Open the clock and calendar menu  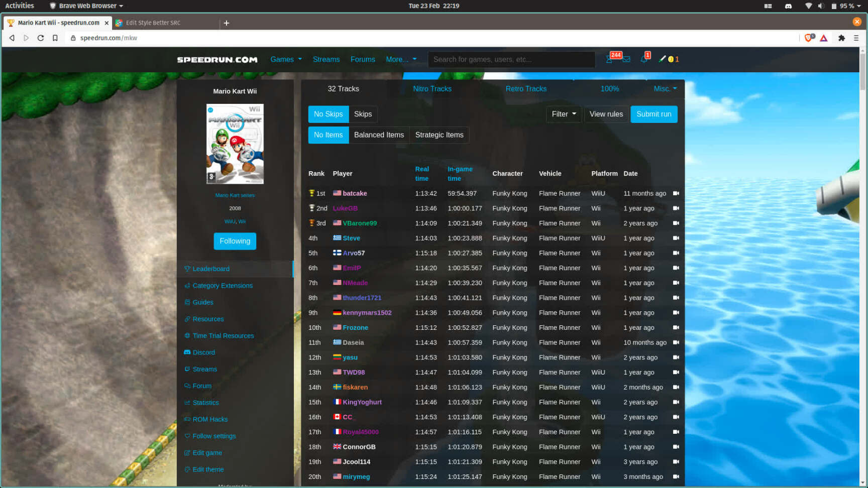coord(434,6)
